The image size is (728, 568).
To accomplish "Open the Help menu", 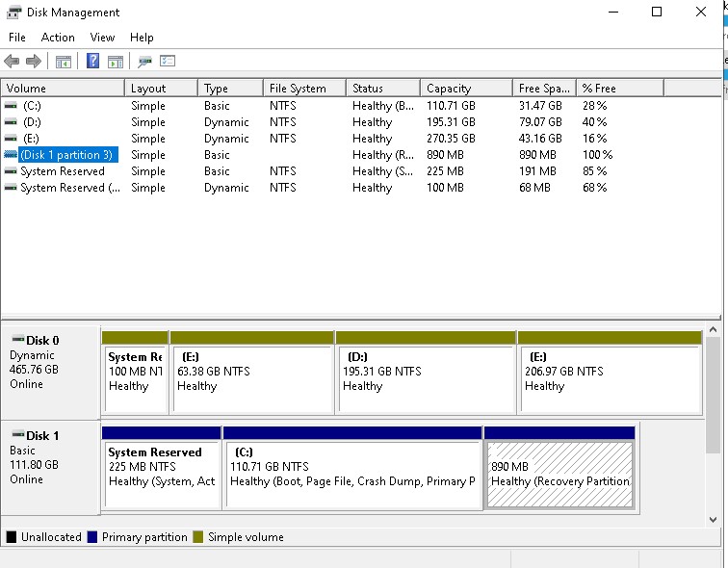I will pos(142,38).
